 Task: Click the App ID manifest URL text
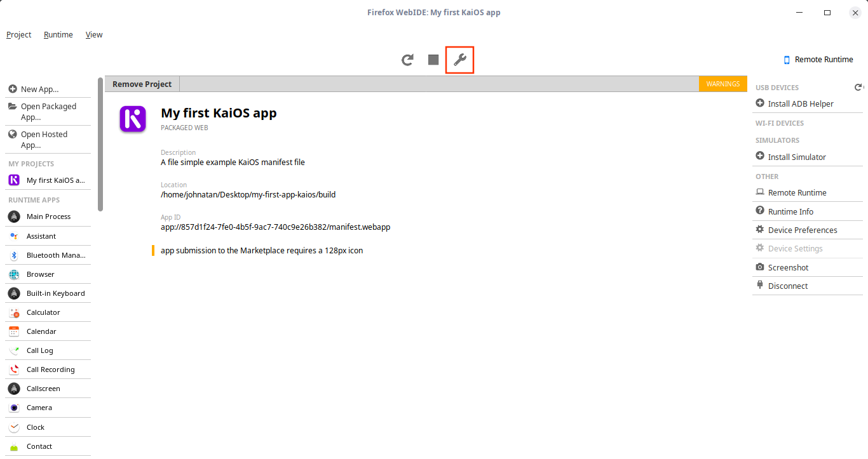point(275,227)
